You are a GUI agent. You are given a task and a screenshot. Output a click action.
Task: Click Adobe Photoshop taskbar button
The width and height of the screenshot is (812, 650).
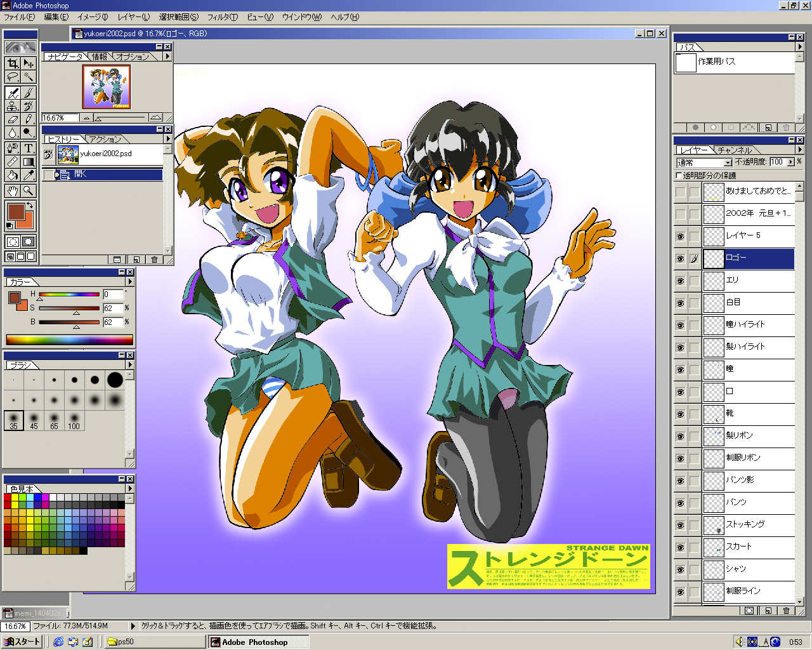click(x=258, y=642)
